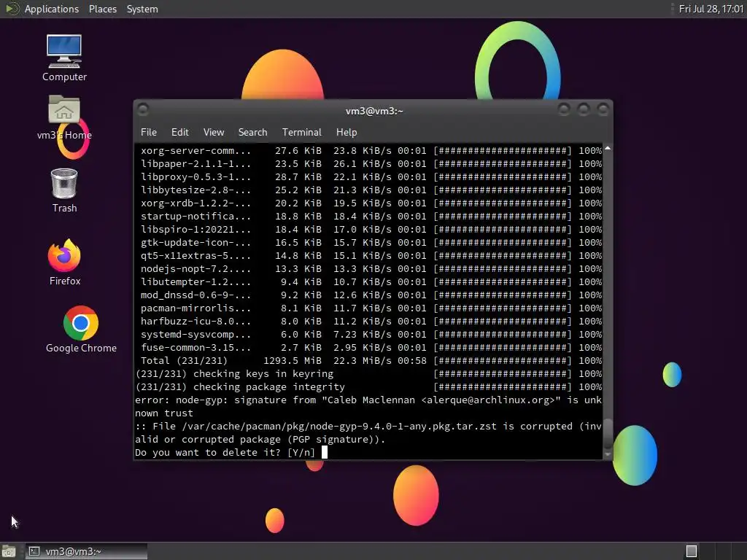747x560 pixels.
Task: Click the terminal scrollbar up arrow
Action: pyautogui.click(x=608, y=149)
